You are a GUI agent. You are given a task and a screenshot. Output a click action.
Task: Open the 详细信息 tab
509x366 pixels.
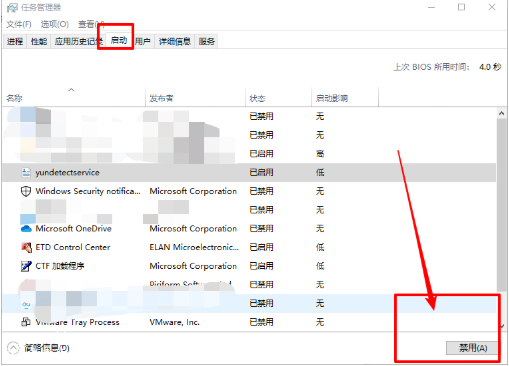(x=175, y=41)
